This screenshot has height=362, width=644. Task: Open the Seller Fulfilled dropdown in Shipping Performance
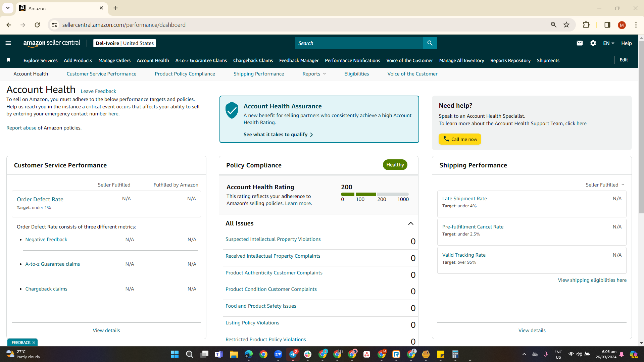[605, 185]
